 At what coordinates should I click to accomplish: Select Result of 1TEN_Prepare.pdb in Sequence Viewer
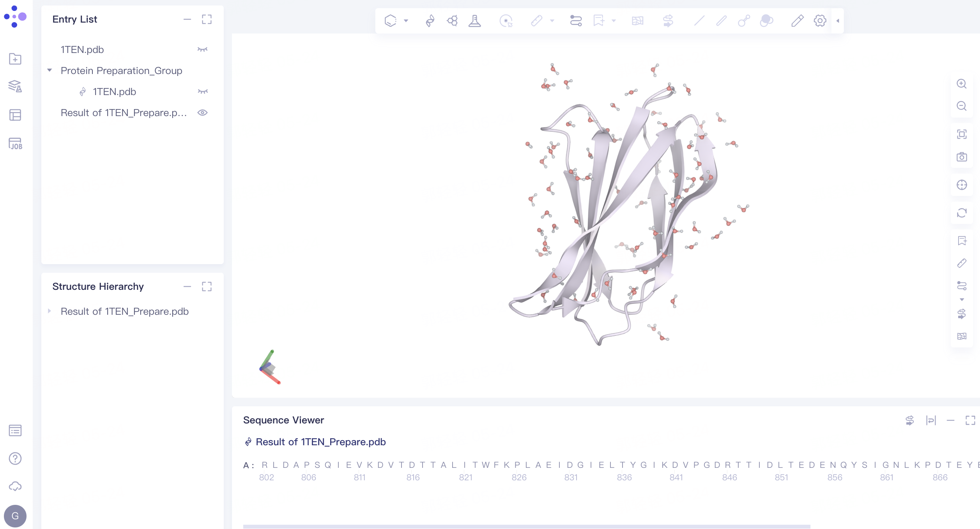320,442
